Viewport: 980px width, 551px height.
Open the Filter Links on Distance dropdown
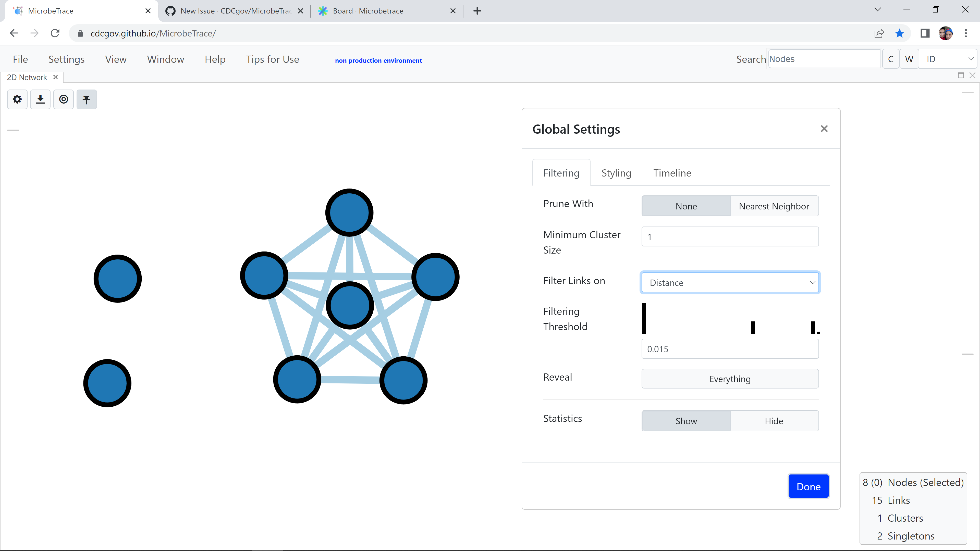729,283
